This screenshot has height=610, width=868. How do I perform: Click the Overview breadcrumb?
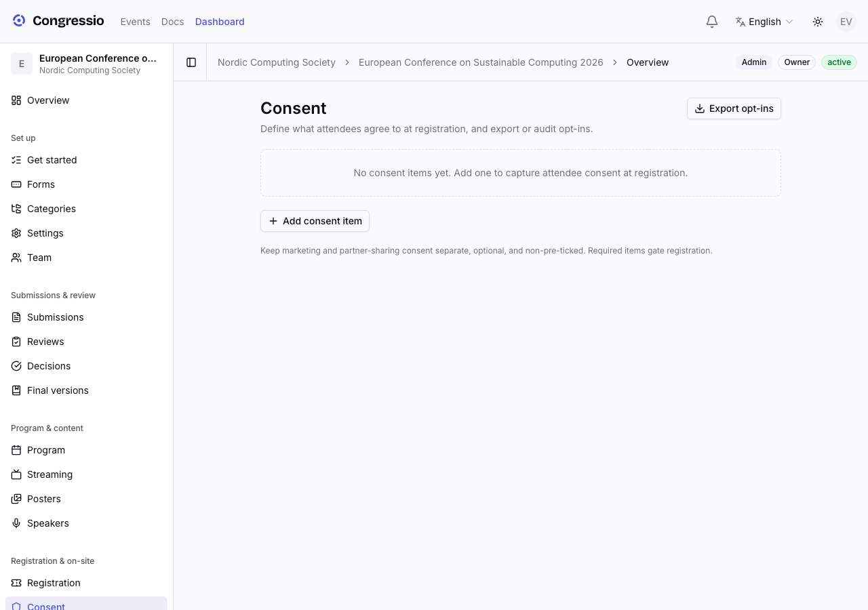click(648, 62)
